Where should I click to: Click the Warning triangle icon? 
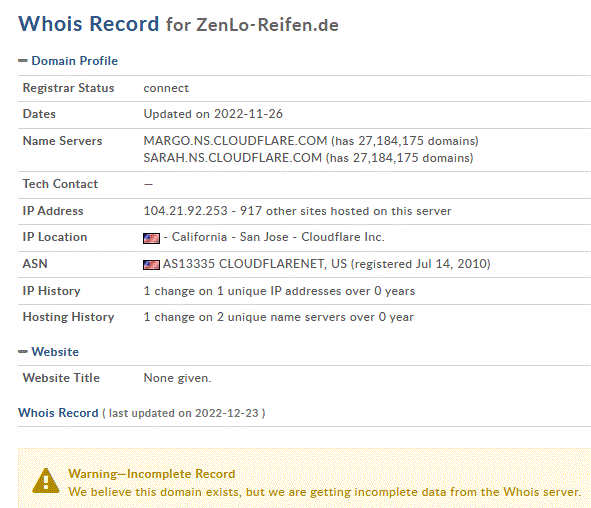(46, 481)
